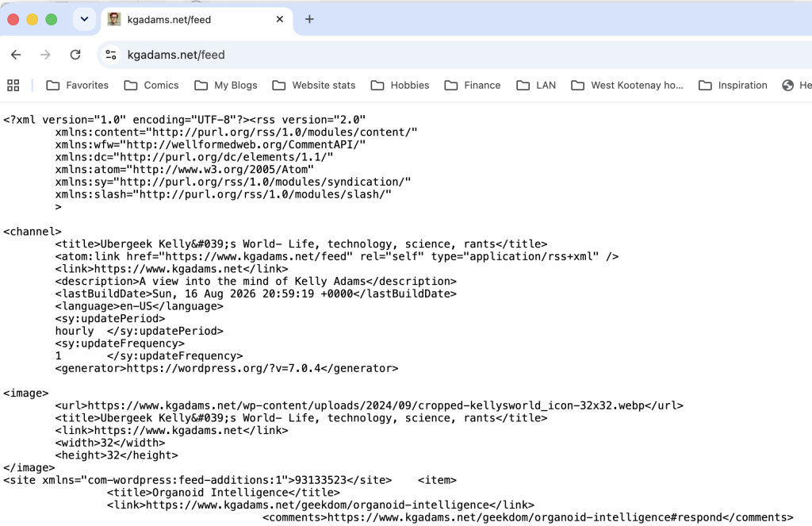Click the closing image tag

click(29, 468)
